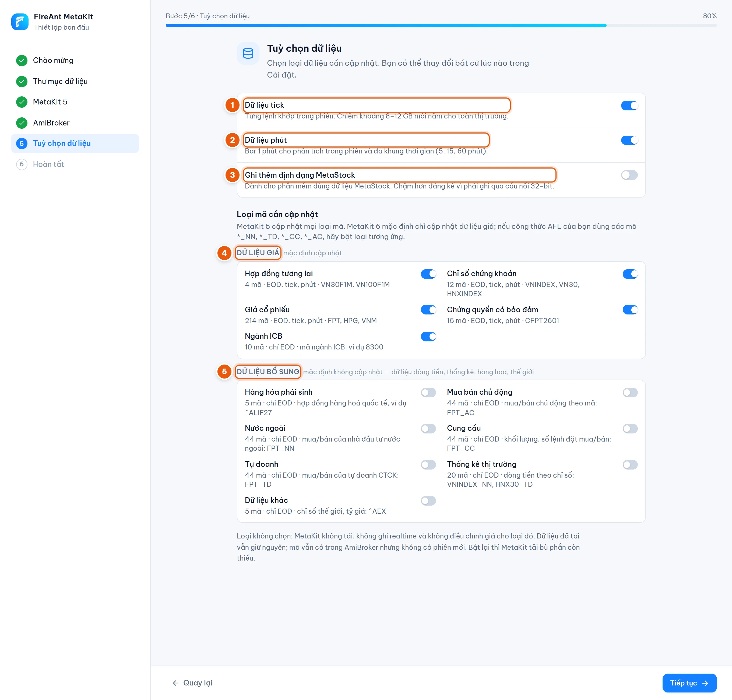
Task: Disable the Dữ liệu phút toggle
Action: pos(629,140)
